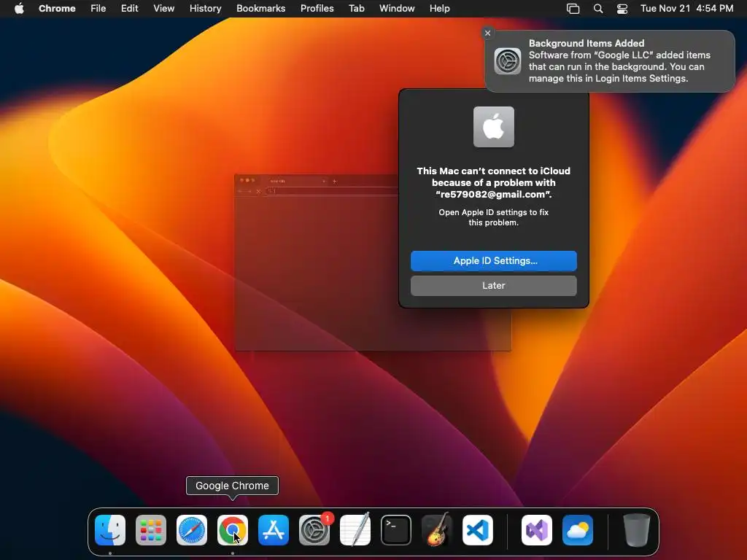Open TextEdit from the Dock

355,530
